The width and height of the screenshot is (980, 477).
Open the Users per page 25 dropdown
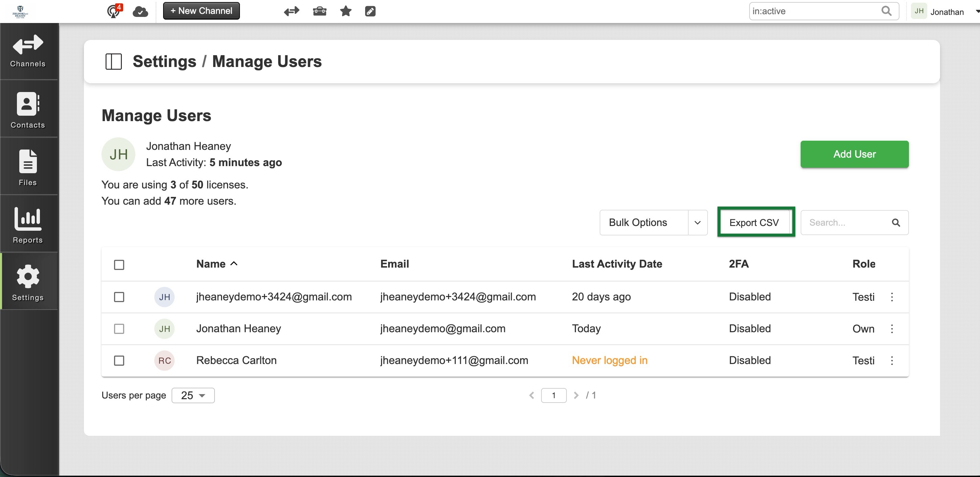click(193, 395)
